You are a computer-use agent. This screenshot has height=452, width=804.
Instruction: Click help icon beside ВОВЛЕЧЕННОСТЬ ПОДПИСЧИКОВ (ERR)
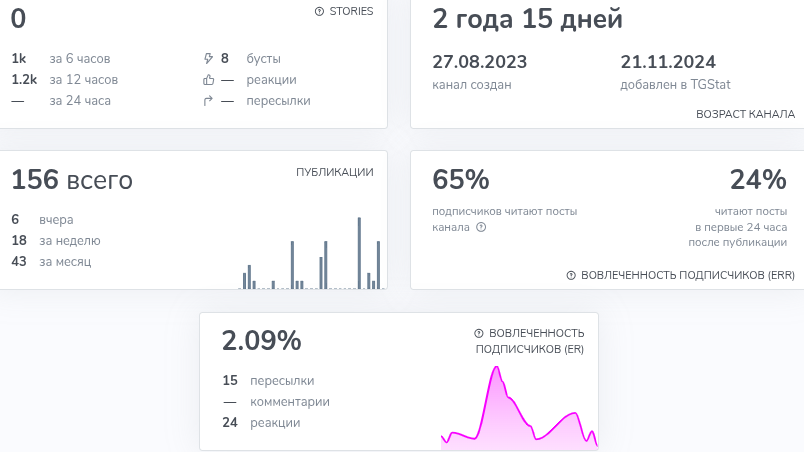click(571, 275)
